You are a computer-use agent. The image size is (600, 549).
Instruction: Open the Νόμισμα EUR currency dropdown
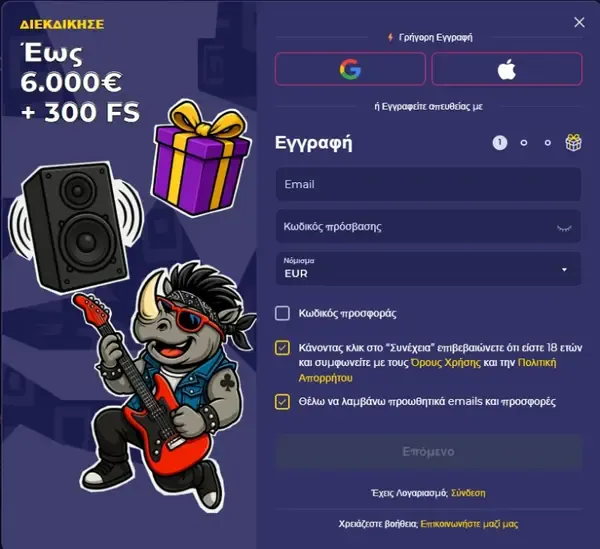pos(428,269)
